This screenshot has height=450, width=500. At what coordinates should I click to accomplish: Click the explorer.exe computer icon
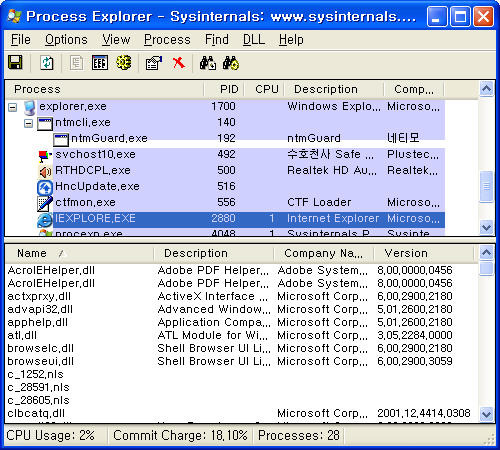pyautogui.click(x=30, y=107)
